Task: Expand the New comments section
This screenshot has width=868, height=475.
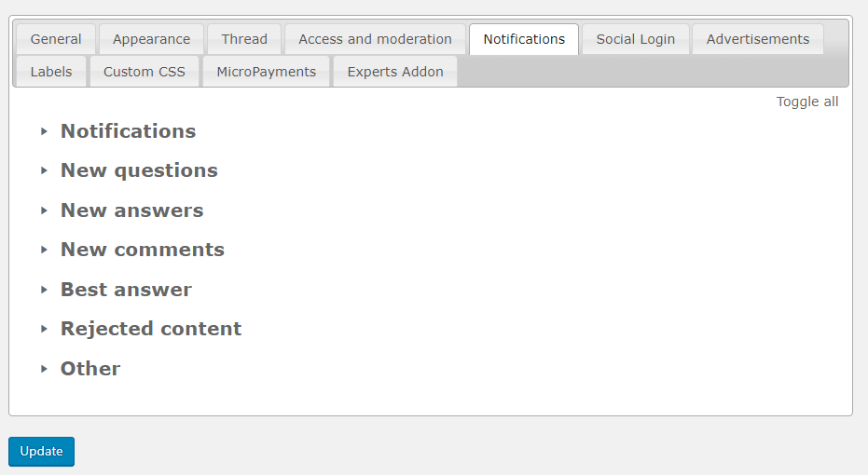Action: [142, 250]
